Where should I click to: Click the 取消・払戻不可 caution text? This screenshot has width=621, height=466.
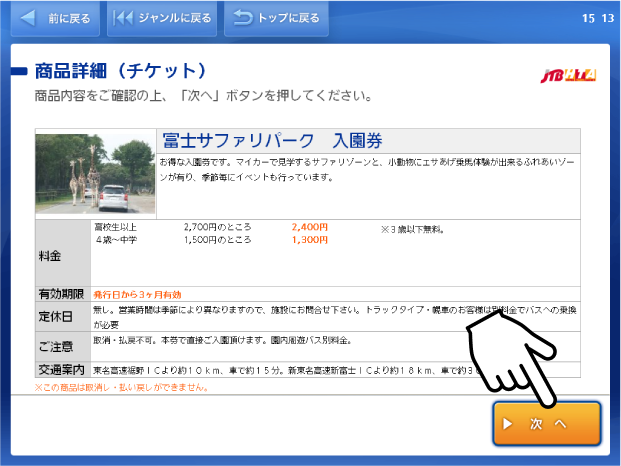point(223,340)
